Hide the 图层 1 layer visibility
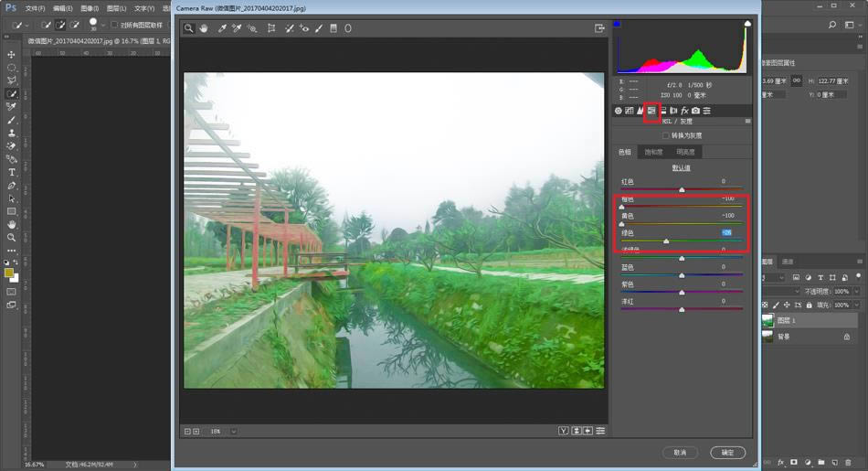 (767, 320)
